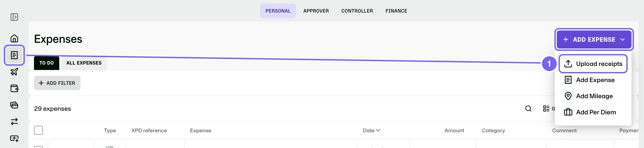Click the Type column header
This screenshot has width=644, height=148.
click(x=110, y=131)
